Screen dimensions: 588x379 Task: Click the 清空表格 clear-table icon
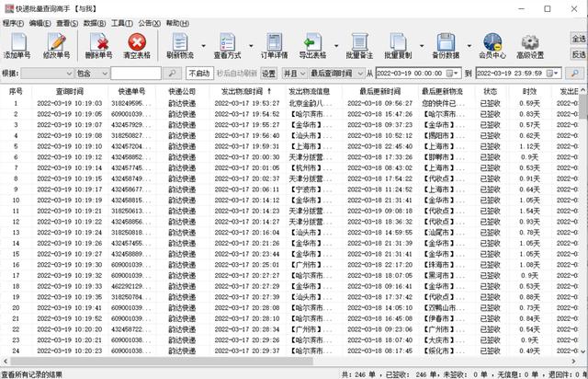[x=137, y=45]
